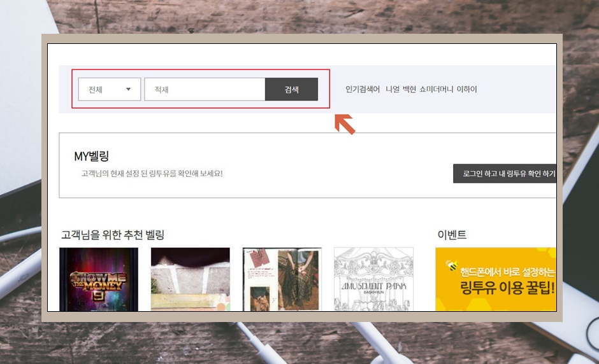Open the Amusement Park album thumbnail
The width and height of the screenshot is (599, 364).
(373, 279)
